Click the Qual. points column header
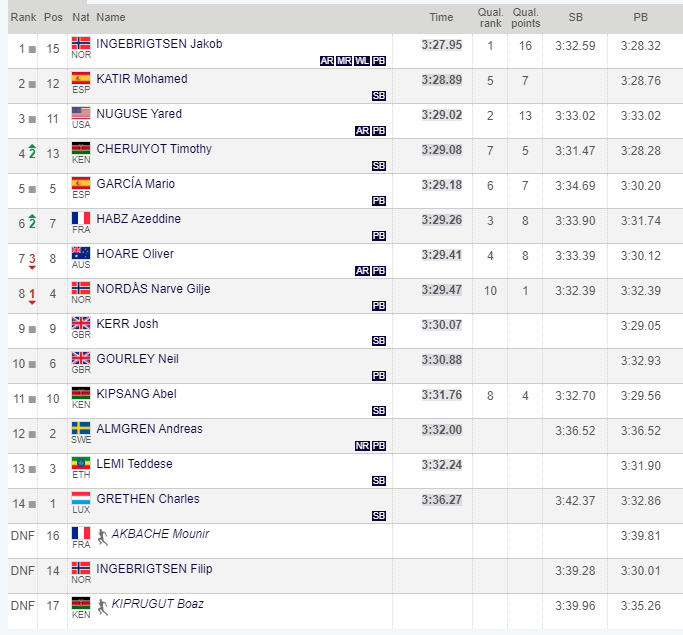This screenshot has width=683, height=635. coord(525,18)
